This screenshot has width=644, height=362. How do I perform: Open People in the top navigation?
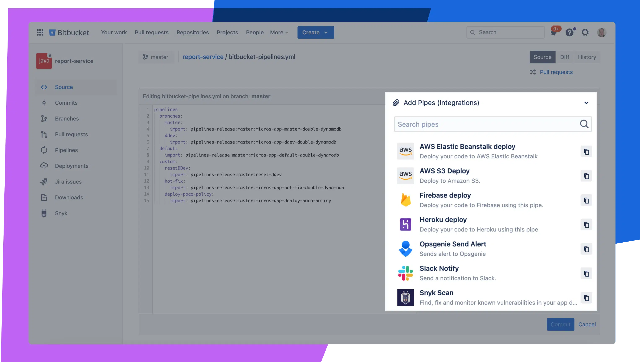pyautogui.click(x=254, y=32)
